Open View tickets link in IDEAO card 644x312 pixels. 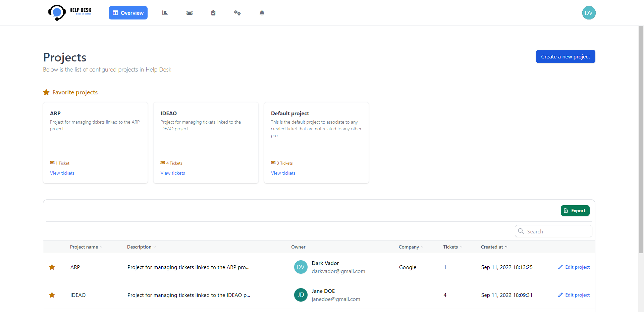(173, 173)
